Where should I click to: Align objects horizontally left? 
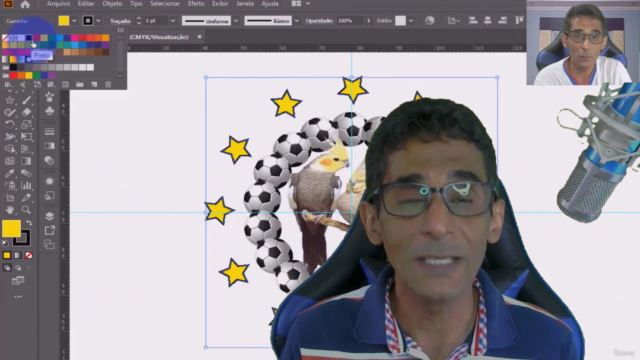point(473,20)
